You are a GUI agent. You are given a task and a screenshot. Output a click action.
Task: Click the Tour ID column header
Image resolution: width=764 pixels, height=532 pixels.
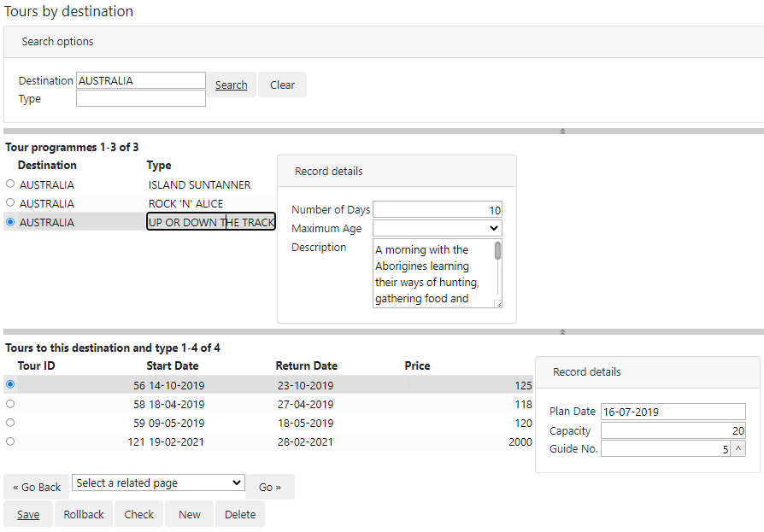point(36,365)
